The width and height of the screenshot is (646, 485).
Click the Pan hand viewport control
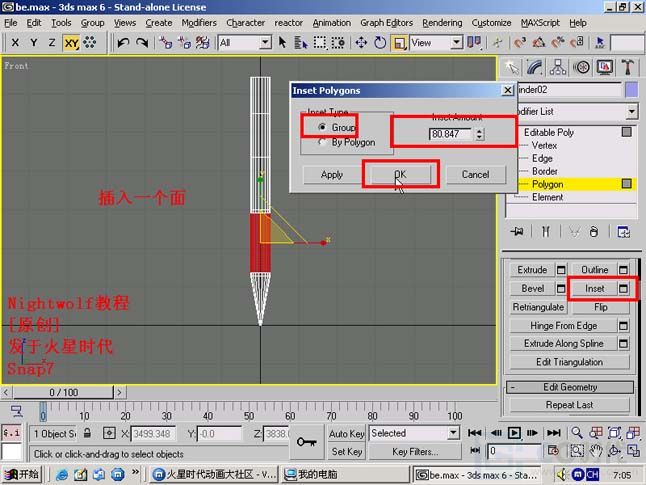coord(596,451)
